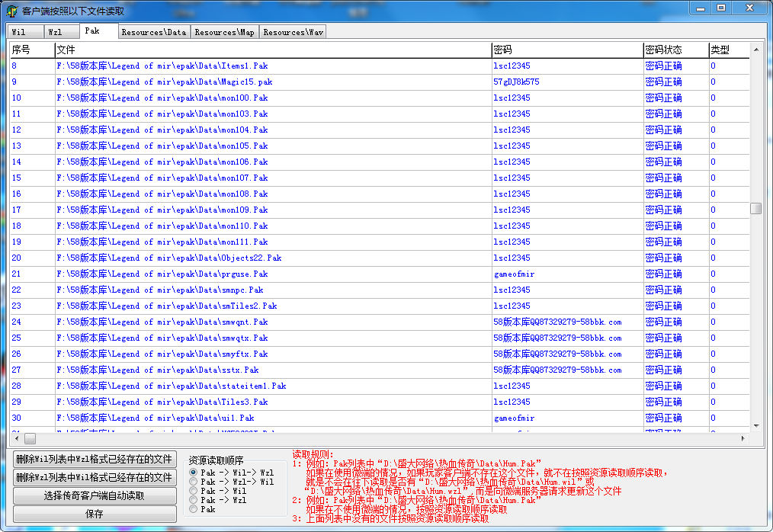Select the "Pak" only read order
Viewport: 773px width, 532px height.
tap(194, 509)
